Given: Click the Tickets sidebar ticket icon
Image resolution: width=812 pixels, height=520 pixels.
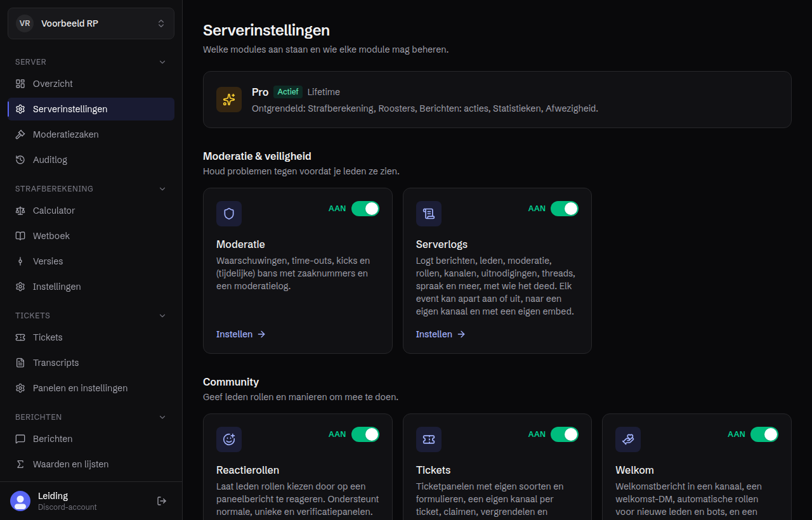Looking at the screenshot, I should coord(20,337).
